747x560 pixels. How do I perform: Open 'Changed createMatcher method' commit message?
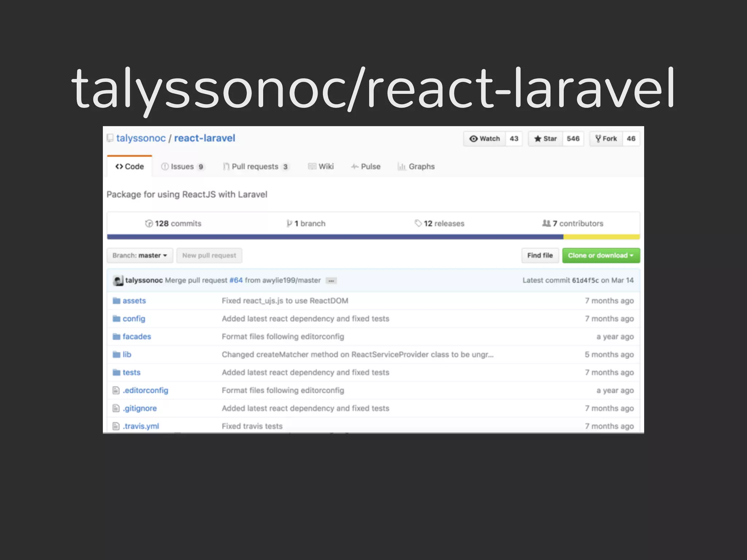click(x=357, y=354)
